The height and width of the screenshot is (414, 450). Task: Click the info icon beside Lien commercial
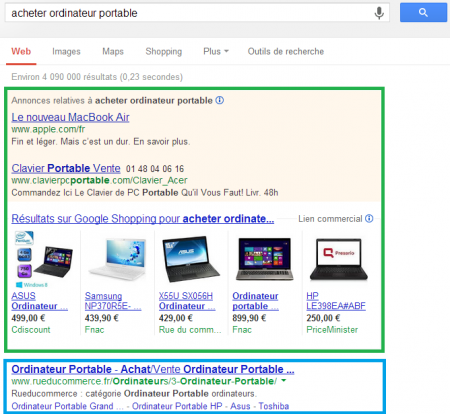tap(369, 218)
